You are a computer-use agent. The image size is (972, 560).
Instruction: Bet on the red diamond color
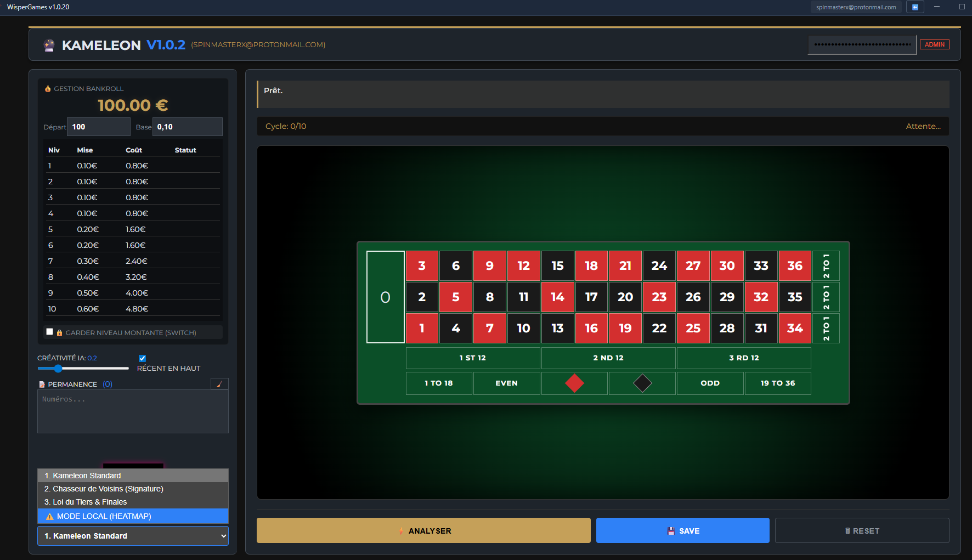574,383
